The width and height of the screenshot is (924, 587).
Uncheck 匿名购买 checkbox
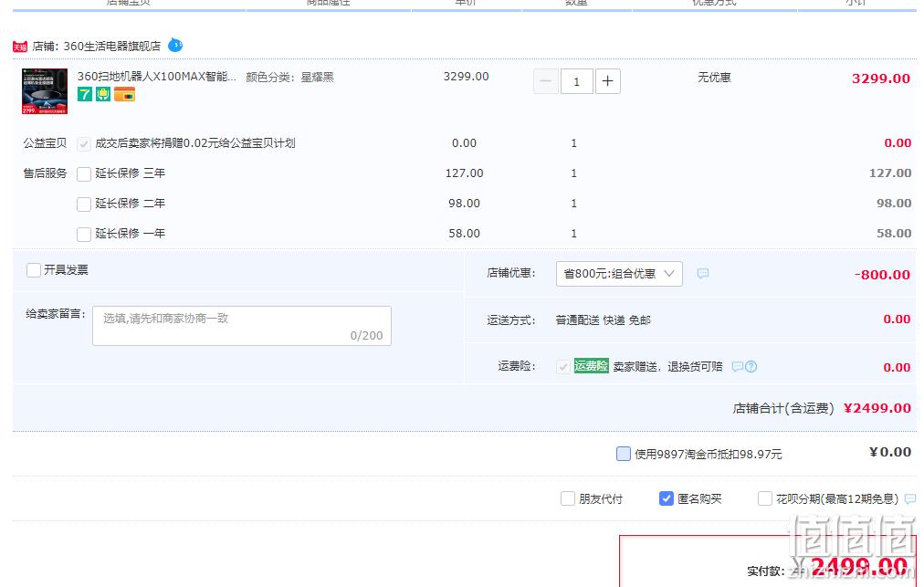(666, 499)
